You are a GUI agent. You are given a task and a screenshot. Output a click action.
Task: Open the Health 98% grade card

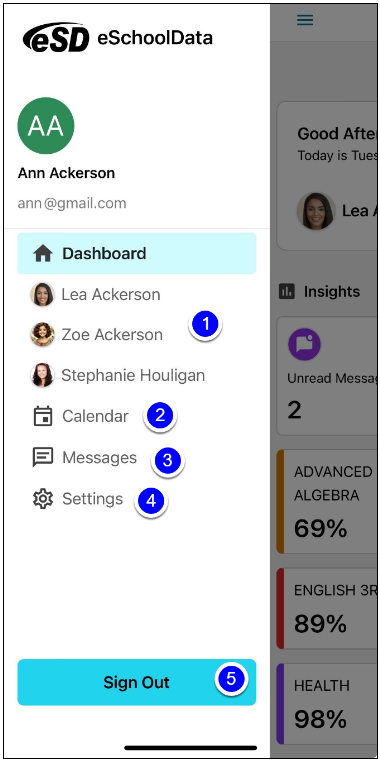(328, 704)
